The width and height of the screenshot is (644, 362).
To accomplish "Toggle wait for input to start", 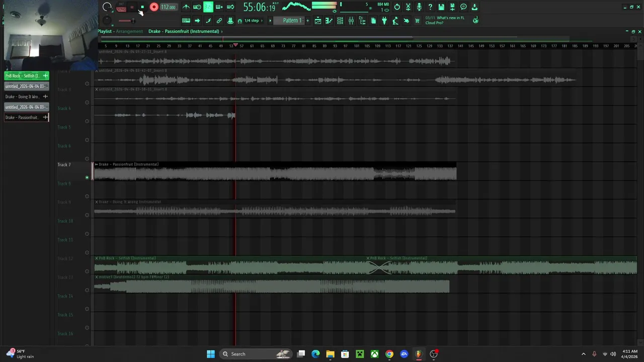I will (197, 7).
